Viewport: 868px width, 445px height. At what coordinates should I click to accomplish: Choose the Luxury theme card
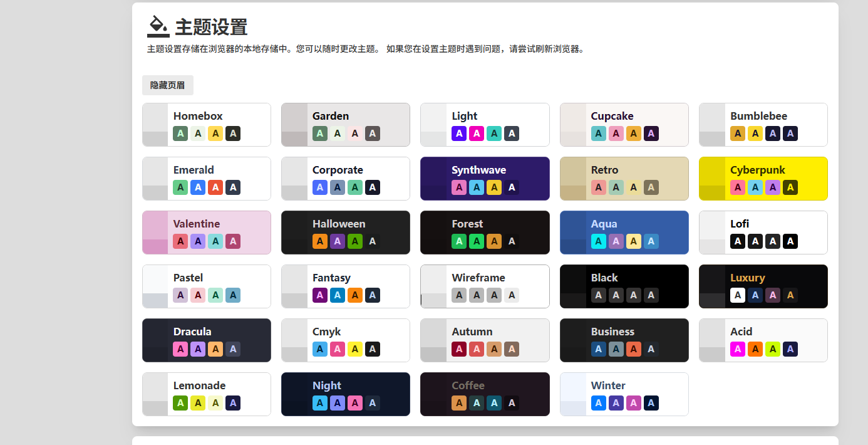pos(763,286)
